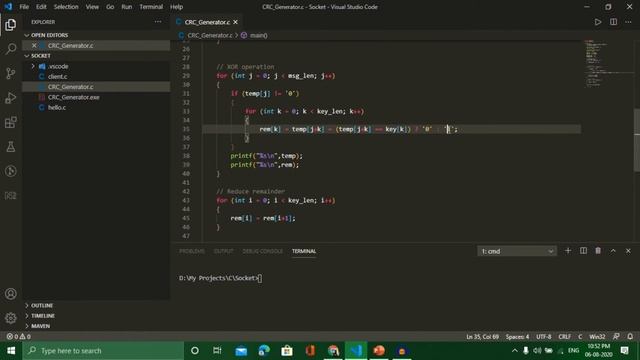640x360 pixels.
Task: Switch to the Debug Console tab
Action: pos(262,251)
